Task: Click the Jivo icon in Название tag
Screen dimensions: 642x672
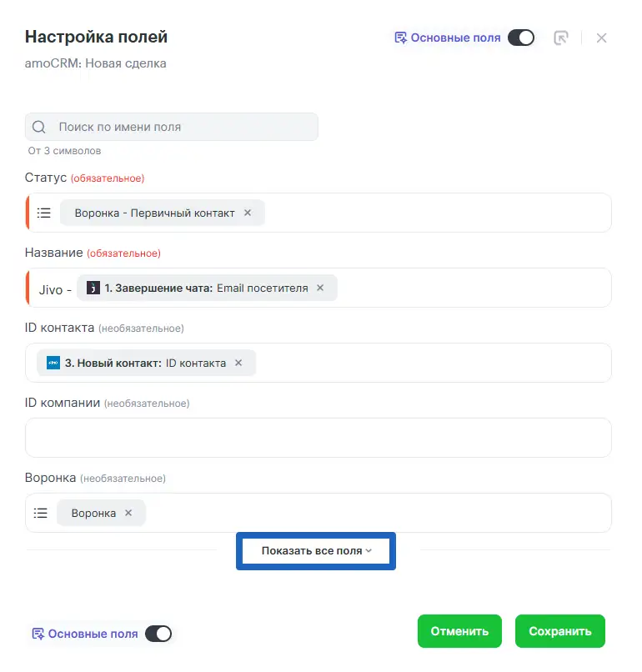Action: tap(93, 288)
